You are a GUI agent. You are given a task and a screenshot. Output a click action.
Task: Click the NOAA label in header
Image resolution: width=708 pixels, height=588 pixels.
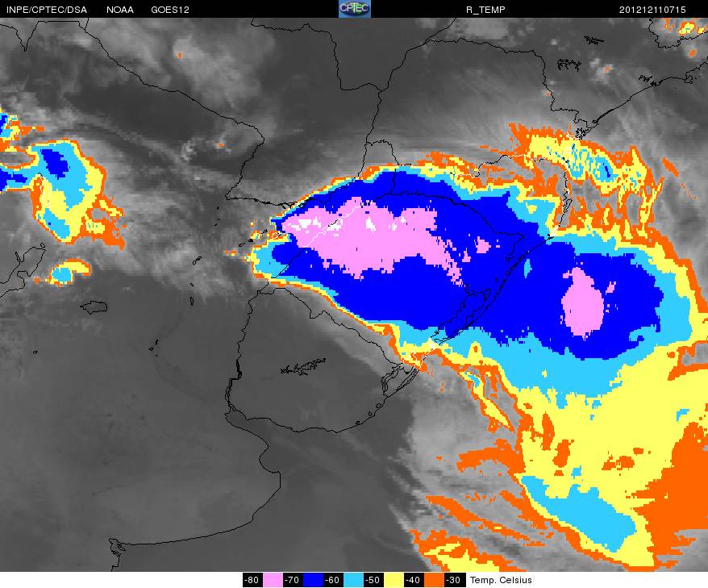click(120, 10)
